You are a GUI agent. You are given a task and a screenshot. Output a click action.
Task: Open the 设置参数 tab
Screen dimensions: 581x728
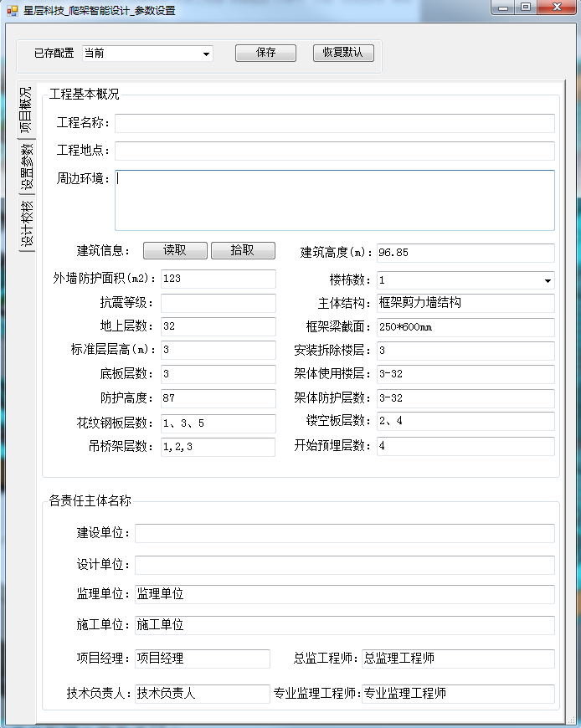26,166
